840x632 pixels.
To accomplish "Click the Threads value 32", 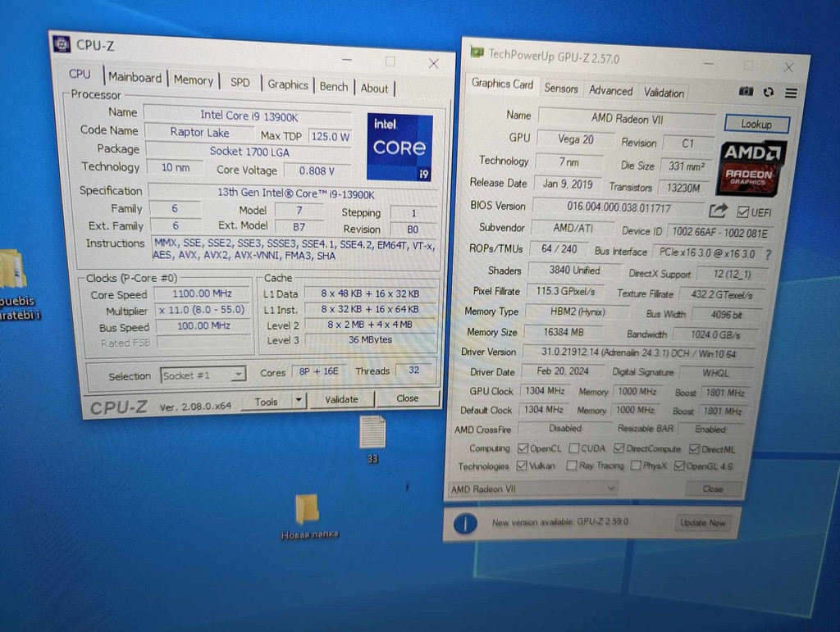I will tap(413, 370).
